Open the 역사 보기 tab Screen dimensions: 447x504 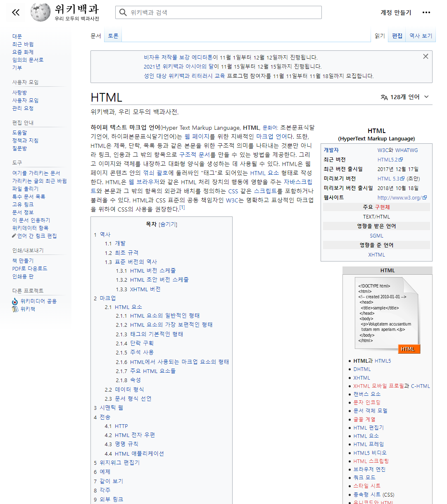(421, 36)
